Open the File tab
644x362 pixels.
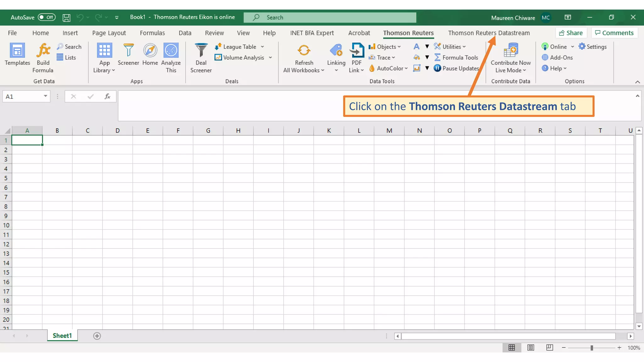click(12, 33)
